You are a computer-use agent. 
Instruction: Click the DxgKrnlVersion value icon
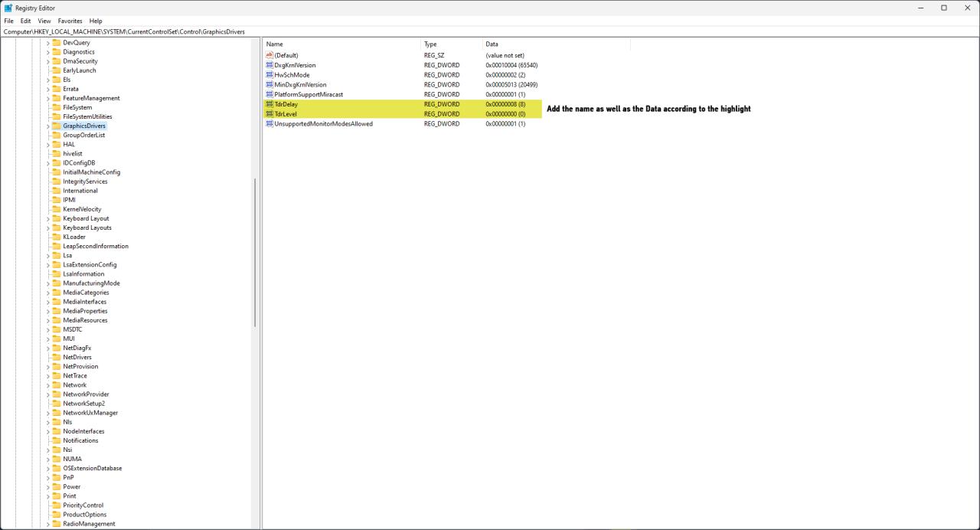(x=269, y=65)
